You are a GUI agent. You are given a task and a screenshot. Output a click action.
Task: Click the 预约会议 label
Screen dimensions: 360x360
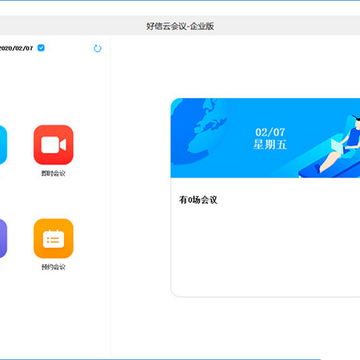(x=53, y=267)
